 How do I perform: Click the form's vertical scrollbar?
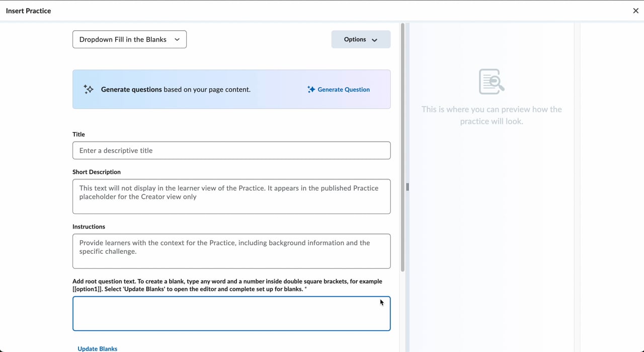(403, 146)
